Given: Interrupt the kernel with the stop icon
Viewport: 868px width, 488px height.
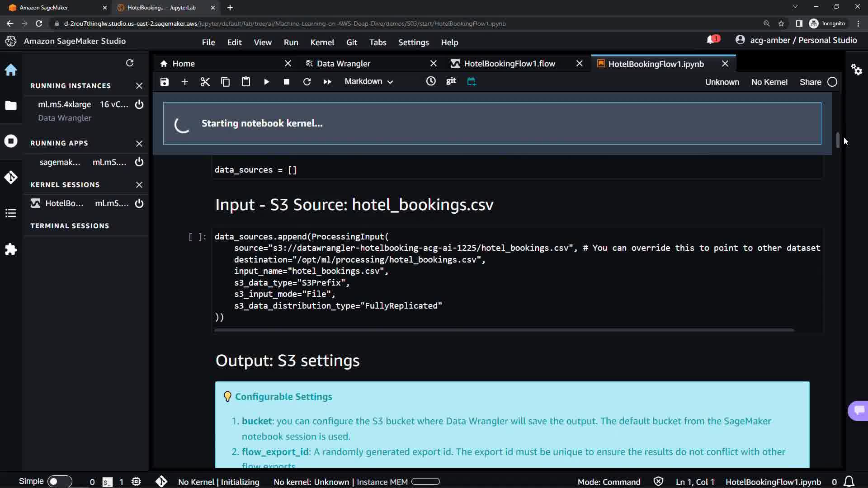Looking at the screenshot, I should click(287, 82).
